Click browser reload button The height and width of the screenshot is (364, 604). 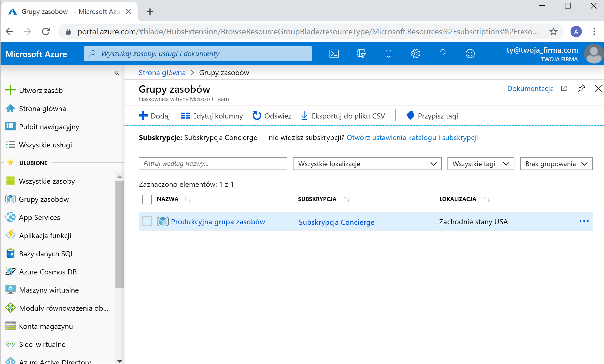click(x=46, y=31)
